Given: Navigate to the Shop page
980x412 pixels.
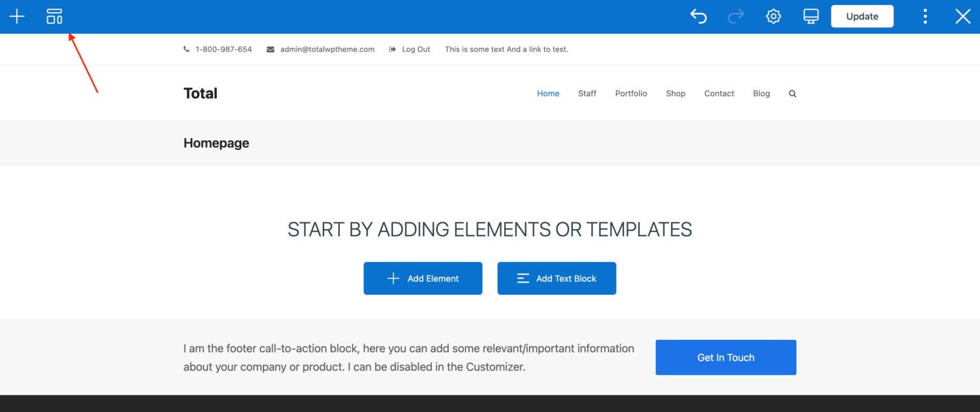Looking at the screenshot, I should [x=676, y=94].
